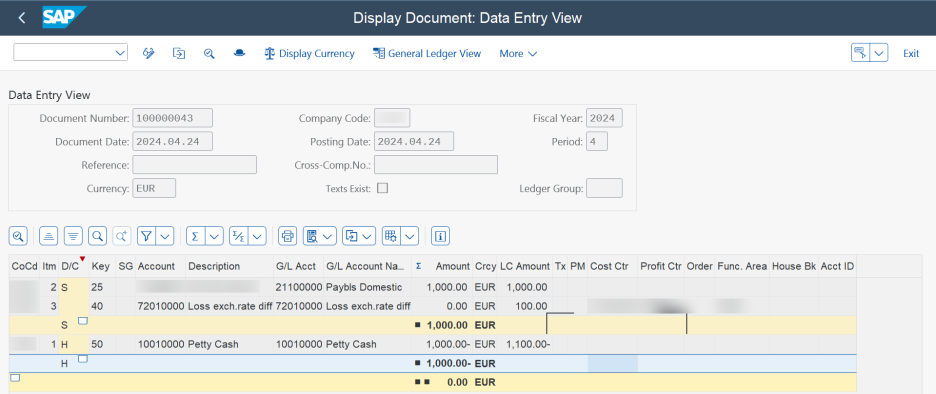
Task: Select the 'Paybls Domestic' account name cell
Action: 368,287
